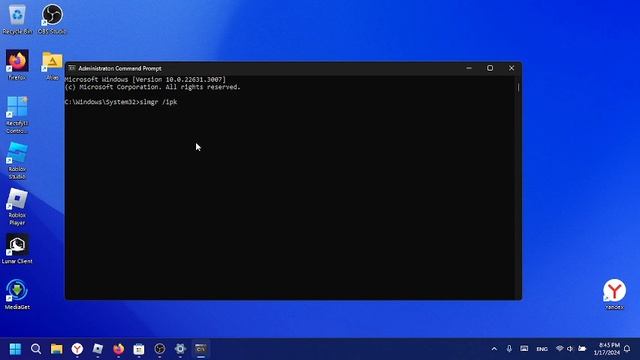This screenshot has width=640, height=360.
Task: Switch to Firefox in taskbar
Action: point(118,349)
